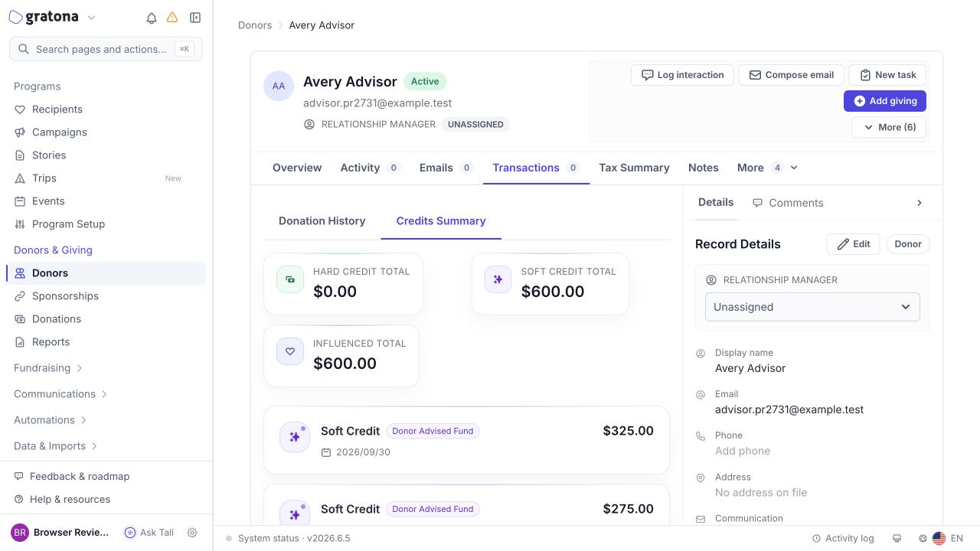980x551 pixels.
Task: Click the AA avatar circle
Action: coord(279,86)
